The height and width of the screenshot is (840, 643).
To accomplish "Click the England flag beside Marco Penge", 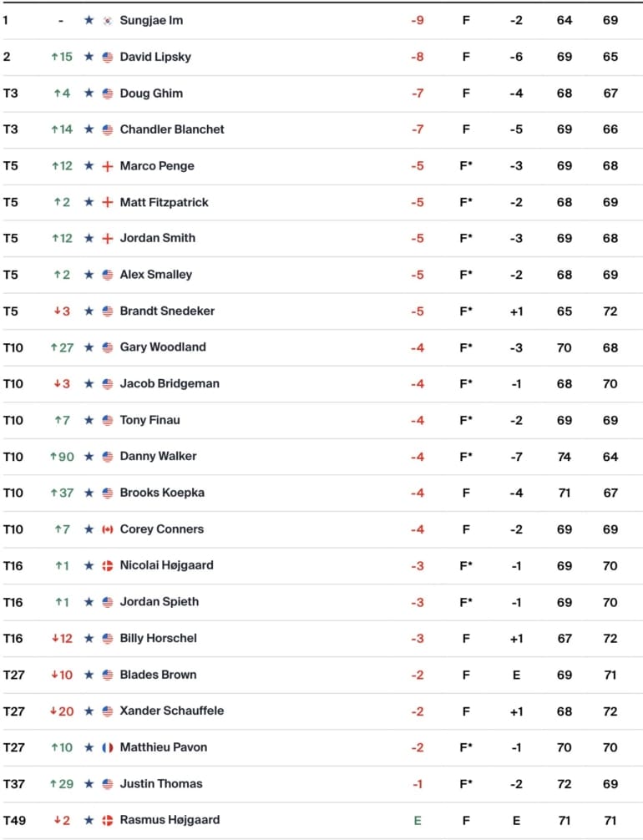I will 107,166.
